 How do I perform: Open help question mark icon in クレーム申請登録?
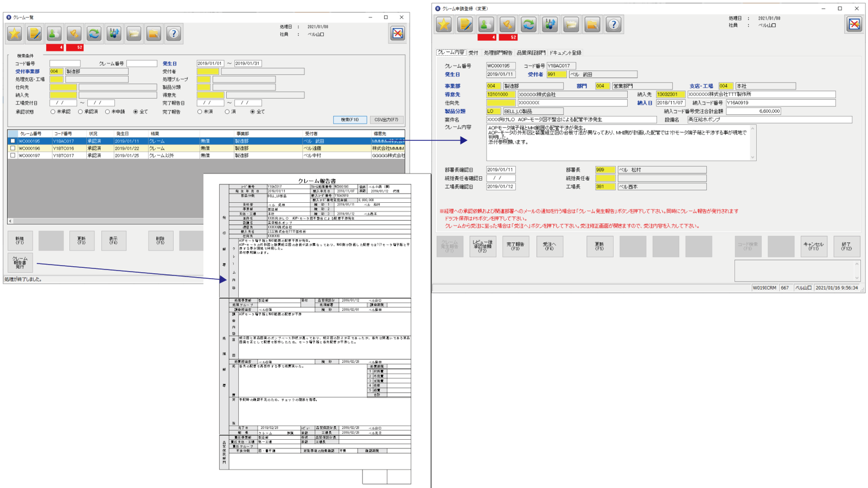(x=614, y=24)
